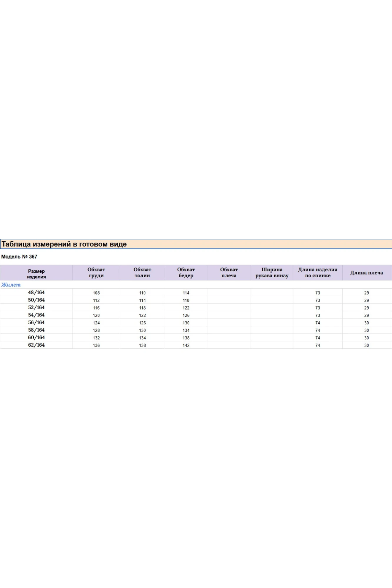Click the 62/164 size row label
Image resolution: width=392 pixels, height=588 pixels.
tap(36, 345)
